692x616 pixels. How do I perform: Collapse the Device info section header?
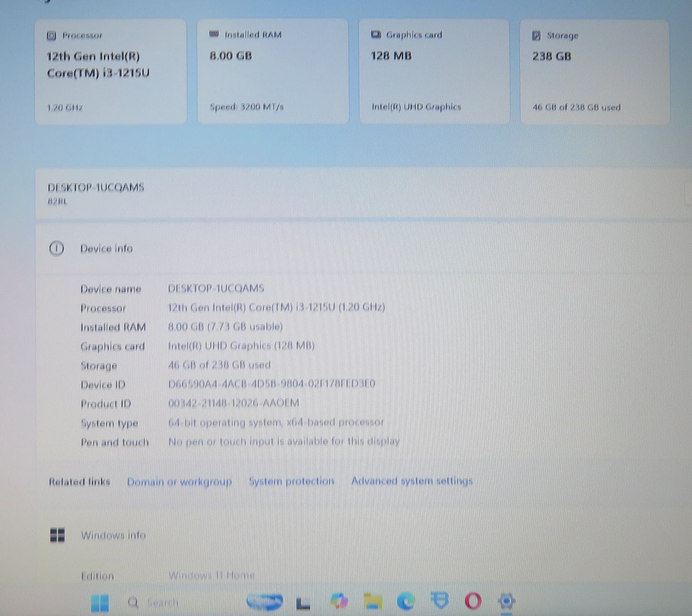click(x=364, y=249)
